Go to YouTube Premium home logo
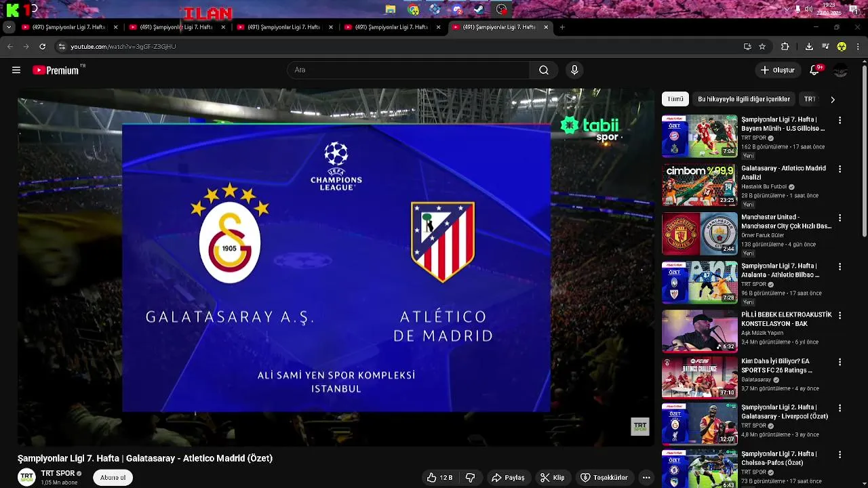Screen dimensions: 868x488 tap(56, 70)
